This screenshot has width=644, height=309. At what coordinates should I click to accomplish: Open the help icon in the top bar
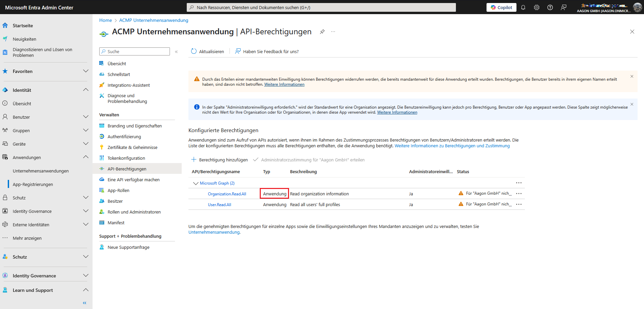[550, 7]
